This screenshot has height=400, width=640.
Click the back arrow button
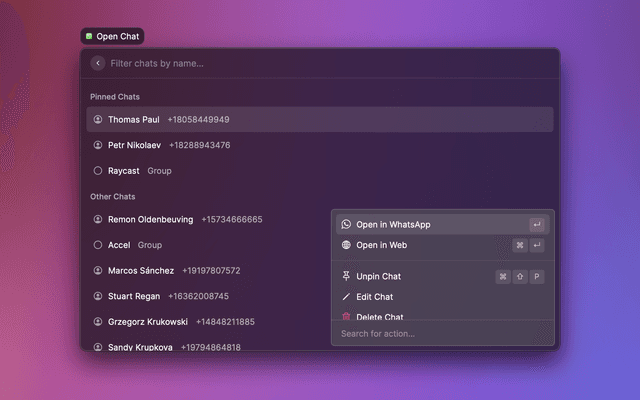[97, 63]
